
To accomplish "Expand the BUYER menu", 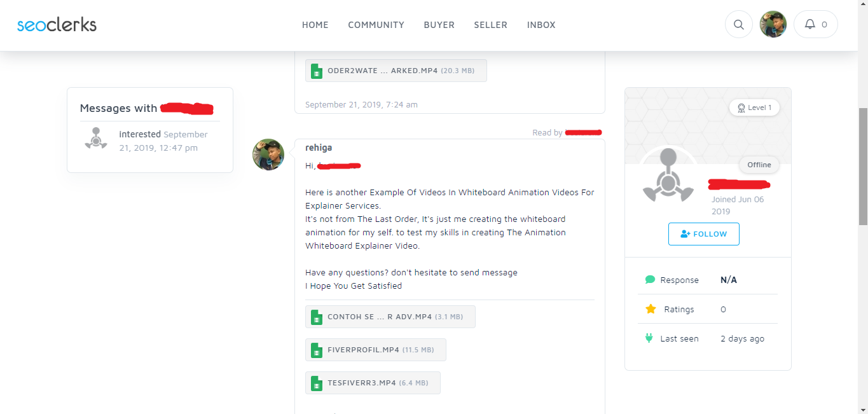I will (x=439, y=25).
